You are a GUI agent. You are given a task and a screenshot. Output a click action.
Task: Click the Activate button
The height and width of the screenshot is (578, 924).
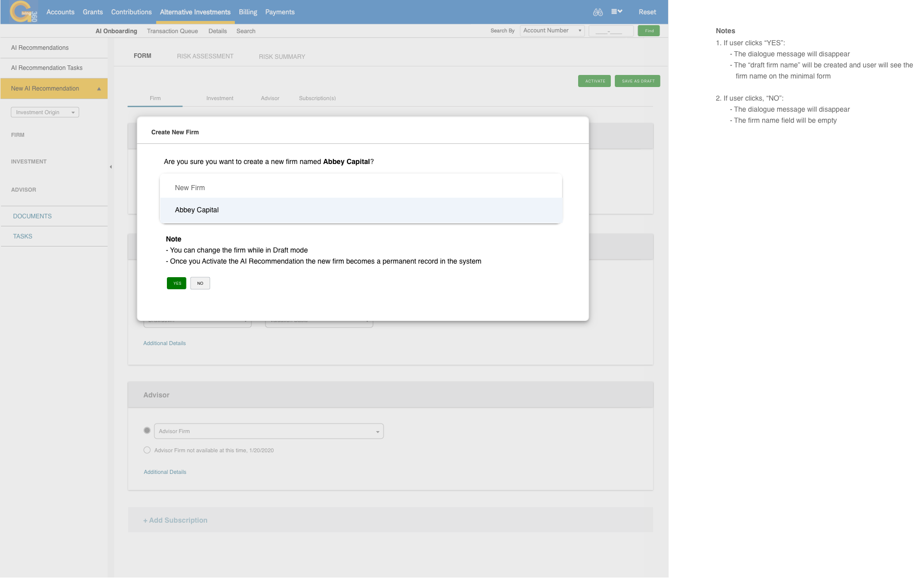[x=594, y=81]
